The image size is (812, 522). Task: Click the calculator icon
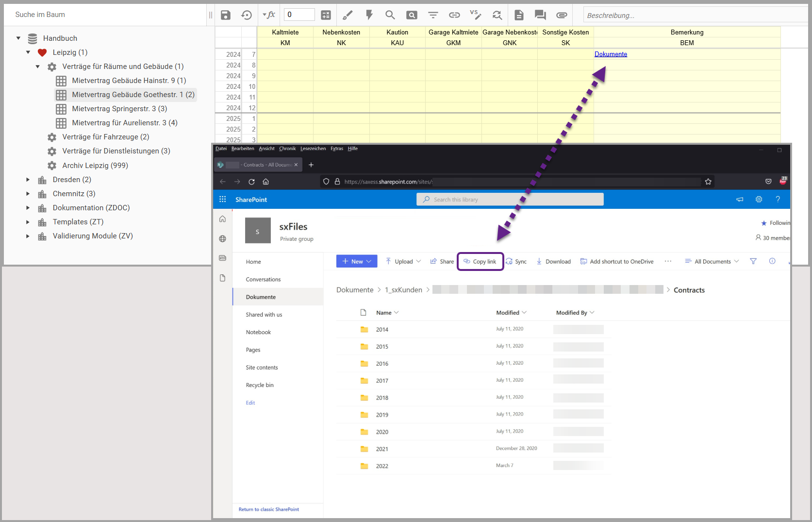pos(326,15)
